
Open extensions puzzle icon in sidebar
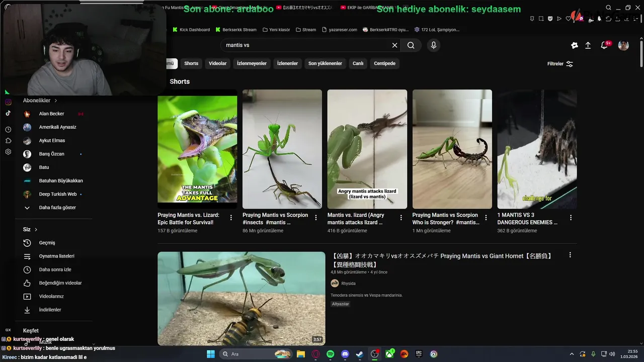pos(8,141)
